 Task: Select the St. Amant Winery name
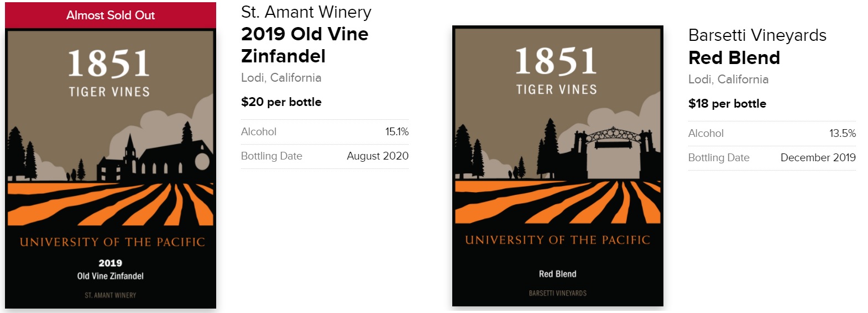[x=306, y=12]
